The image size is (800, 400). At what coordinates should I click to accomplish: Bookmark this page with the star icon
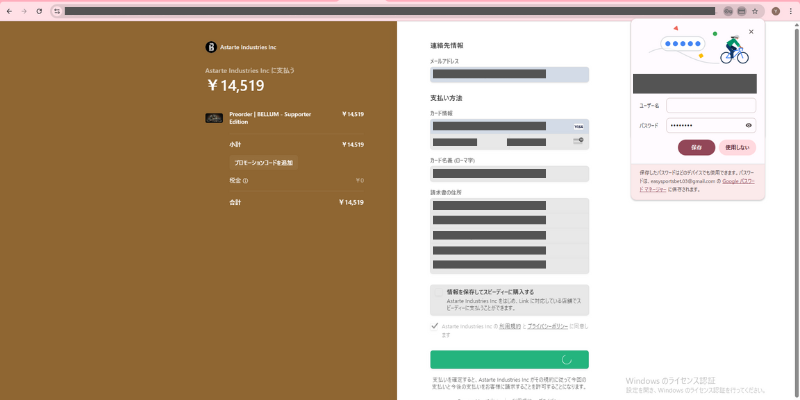point(755,11)
